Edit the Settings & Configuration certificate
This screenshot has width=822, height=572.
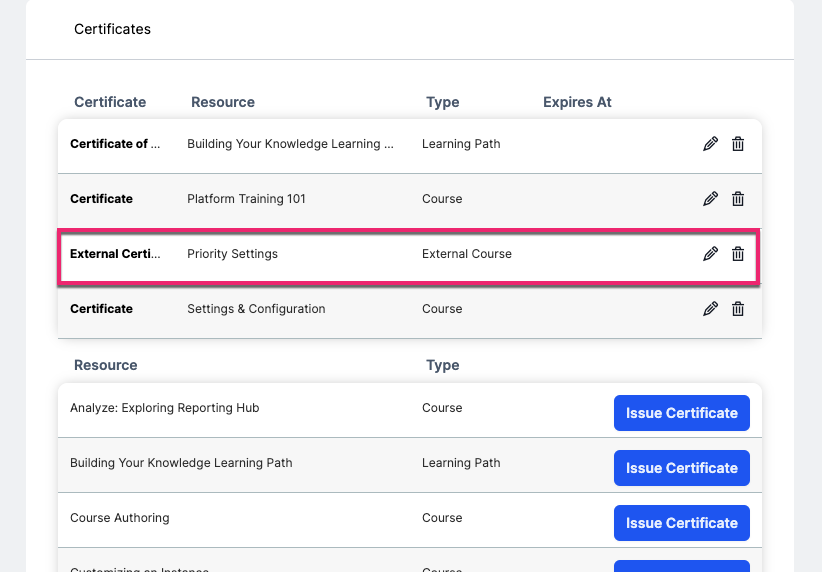click(x=710, y=309)
